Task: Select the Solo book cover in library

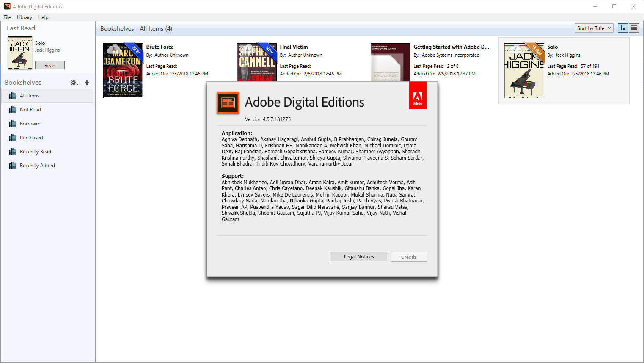Action: point(524,71)
